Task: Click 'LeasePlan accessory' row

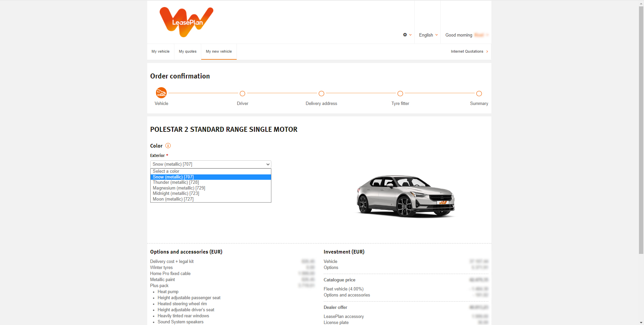Action: point(406,317)
